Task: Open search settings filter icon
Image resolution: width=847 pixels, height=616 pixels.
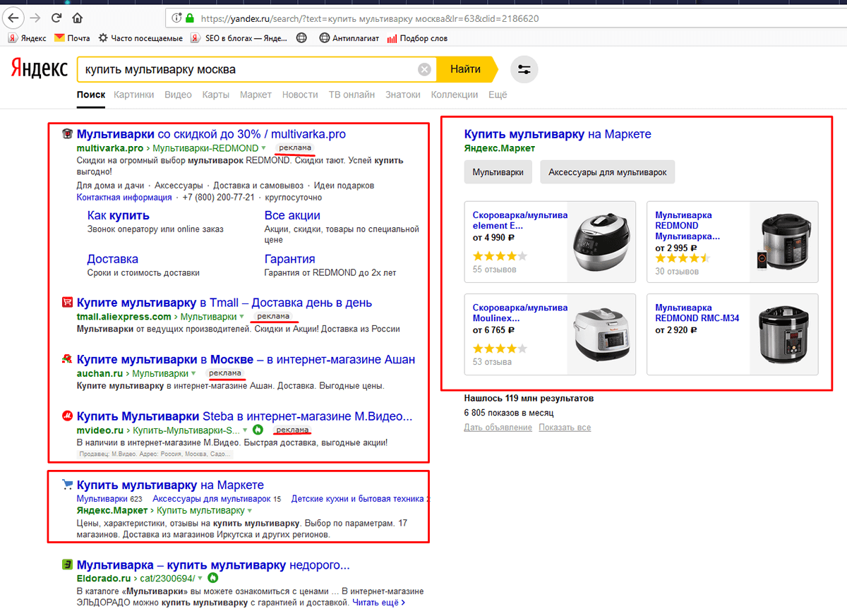Action: 524,69
